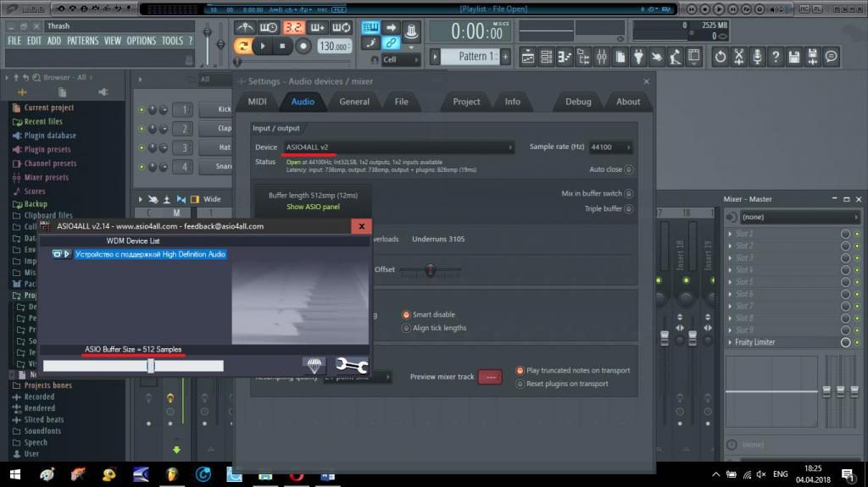
Task: Click the typing keyboard to piano icon
Action: (370, 28)
